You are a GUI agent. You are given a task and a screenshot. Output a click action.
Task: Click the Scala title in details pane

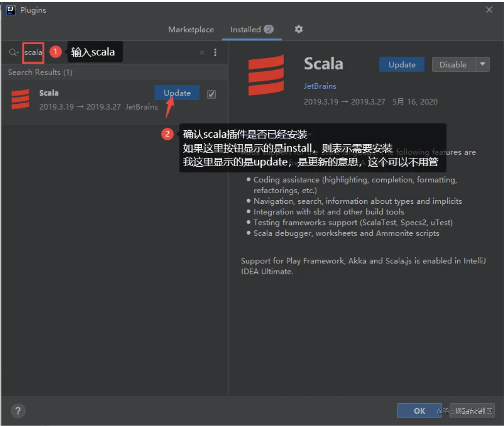(324, 64)
